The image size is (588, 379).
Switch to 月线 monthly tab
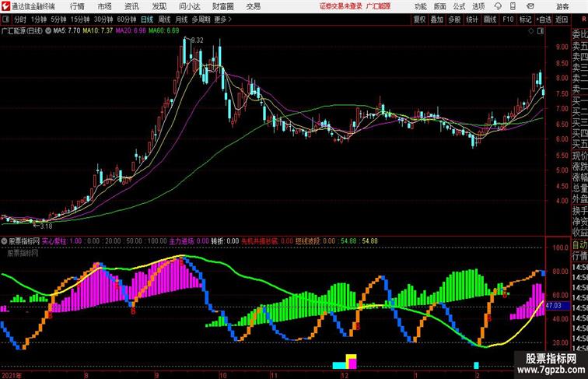(x=181, y=19)
